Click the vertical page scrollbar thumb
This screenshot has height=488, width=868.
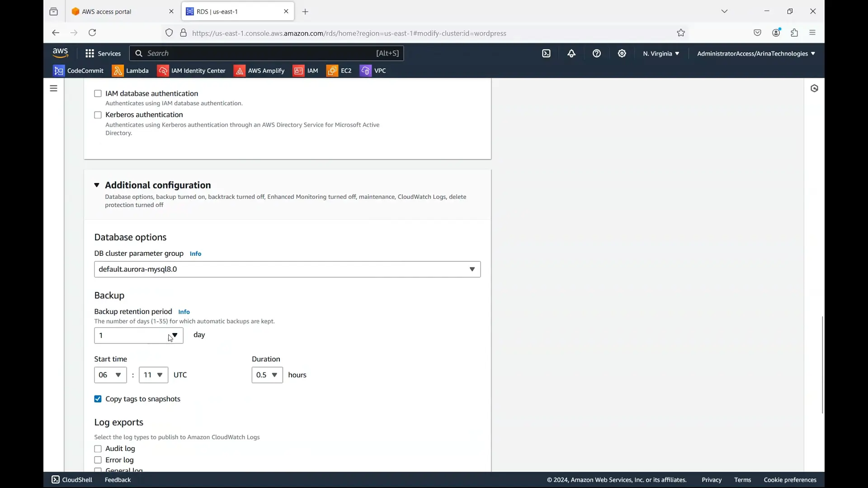point(822,365)
